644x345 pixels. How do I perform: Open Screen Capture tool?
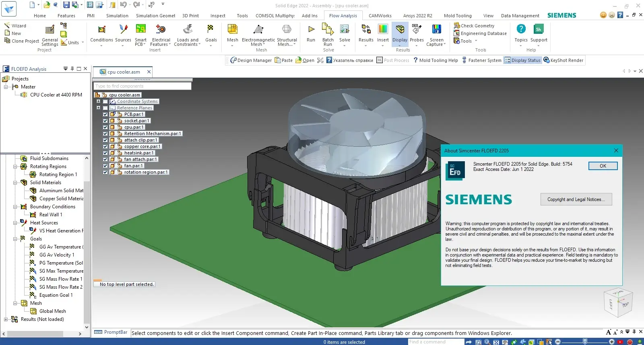pos(436,34)
